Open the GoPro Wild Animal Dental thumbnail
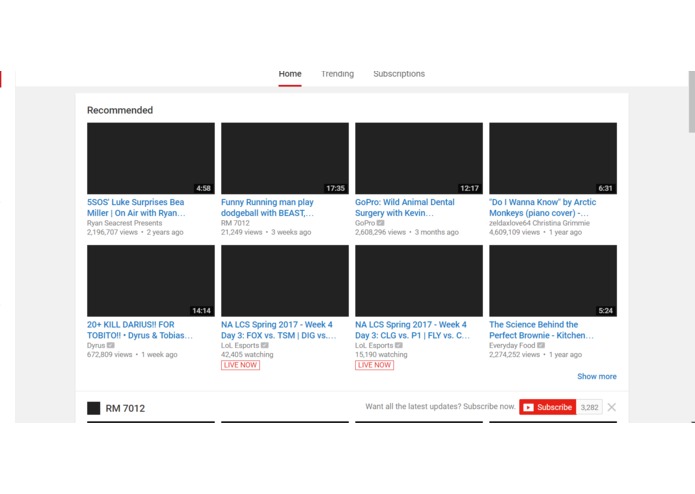Screen dimensions: 695x494 point(419,158)
